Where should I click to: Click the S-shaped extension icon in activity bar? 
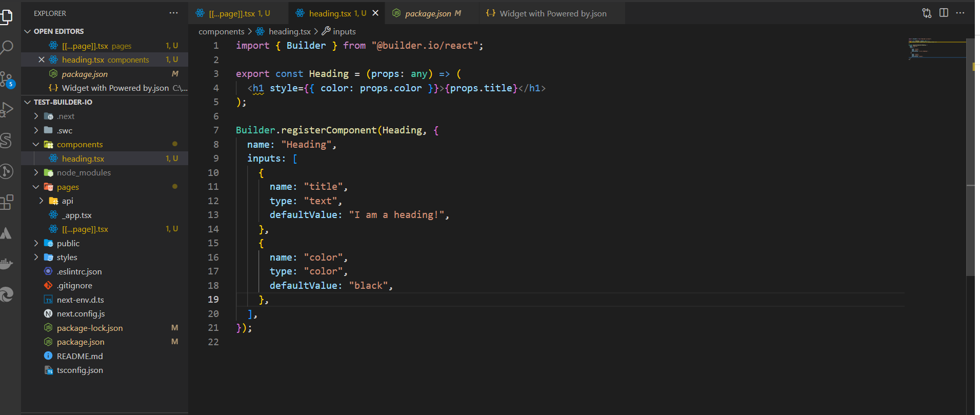[x=7, y=141]
